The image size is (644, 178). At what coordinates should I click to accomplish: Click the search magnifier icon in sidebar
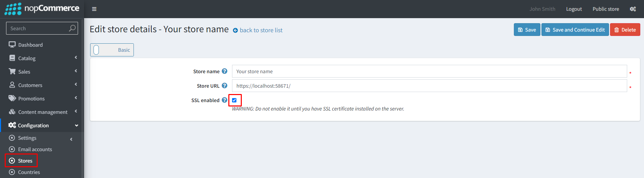(72, 28)
